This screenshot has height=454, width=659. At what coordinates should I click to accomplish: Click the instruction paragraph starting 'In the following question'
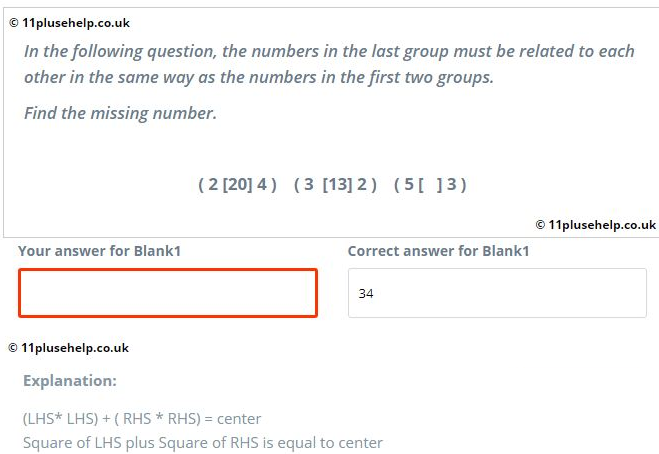329,64
